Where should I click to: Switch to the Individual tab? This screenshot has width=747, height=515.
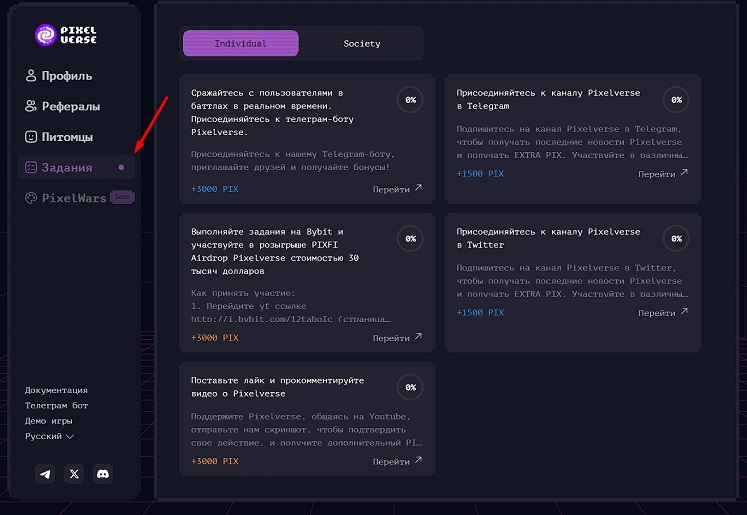(241, 44)
